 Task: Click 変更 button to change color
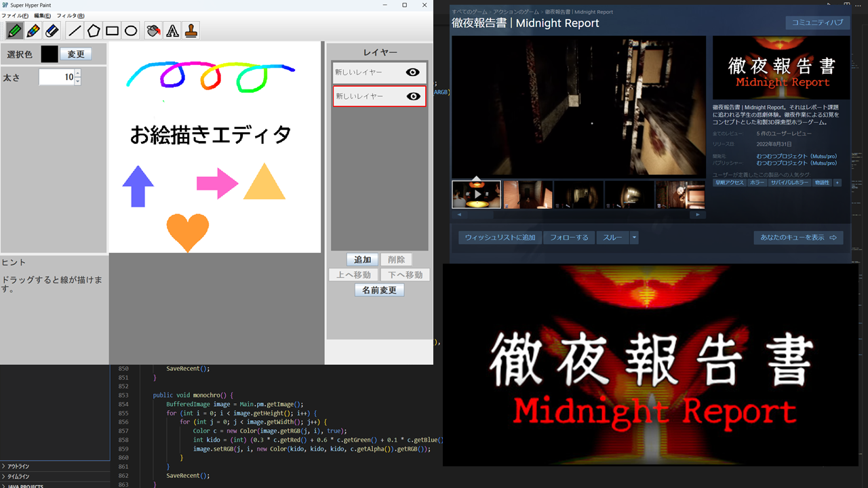[75, 54]
